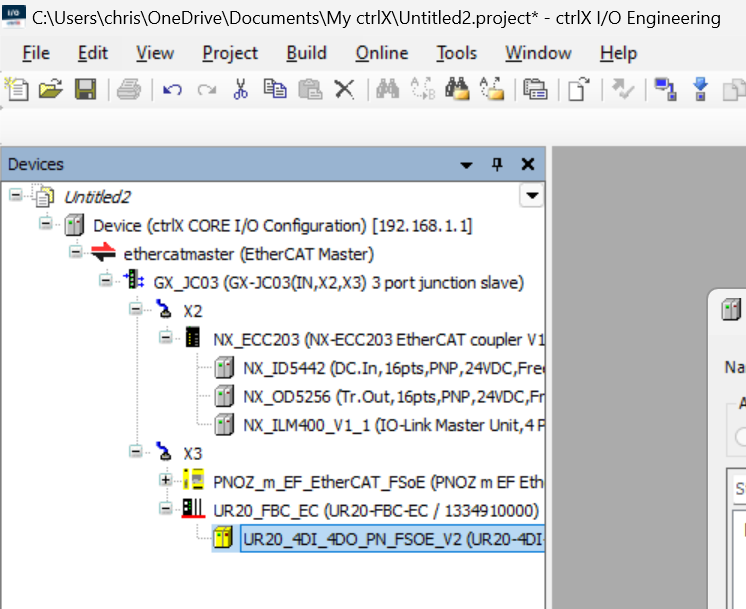Collapse the Device ctrlX CORE node
This screenshot has width=746, height=609.
(46, 223)
